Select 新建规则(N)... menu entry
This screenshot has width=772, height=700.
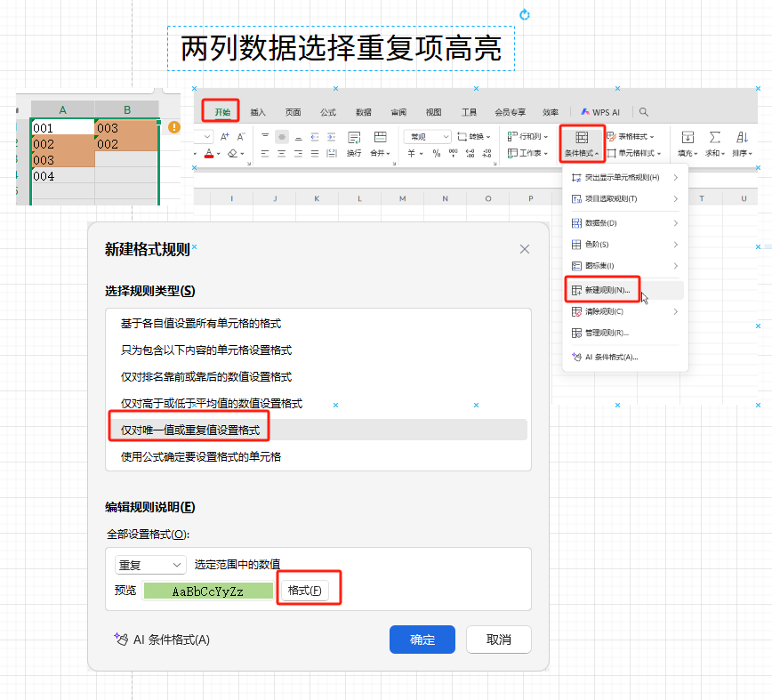coord(624,290)
